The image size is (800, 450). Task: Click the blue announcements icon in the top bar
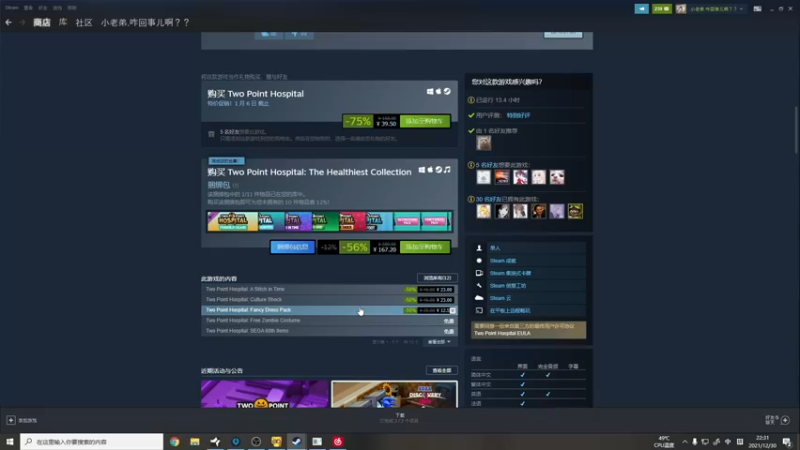point(641,9)
